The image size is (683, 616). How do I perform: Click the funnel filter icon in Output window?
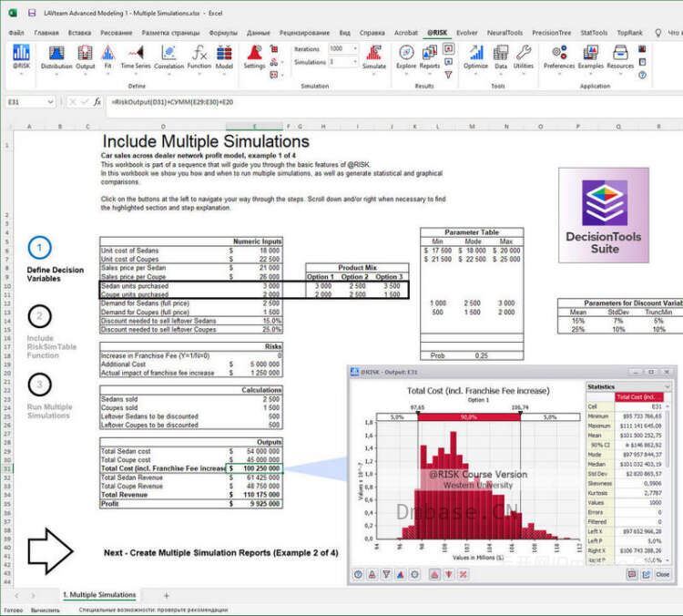(386, 575)
